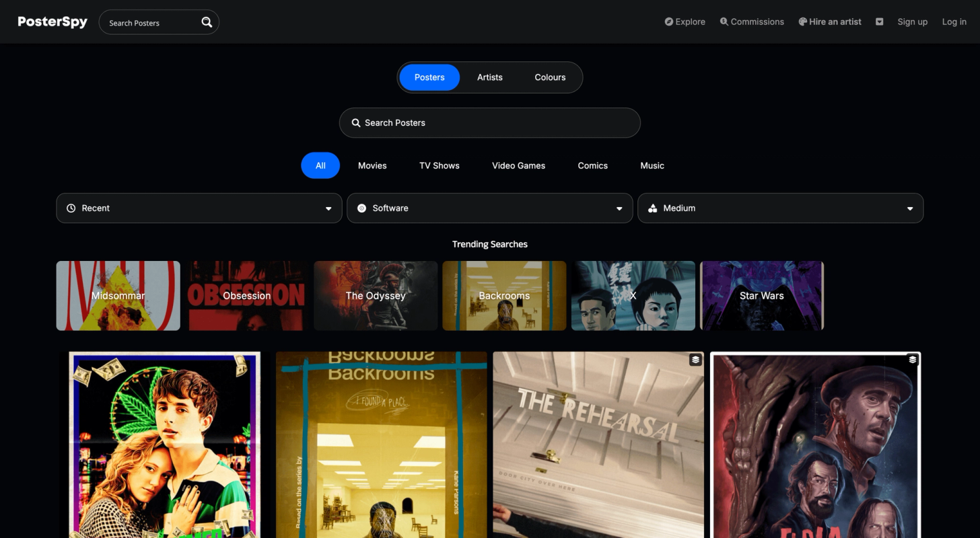Click the Commissions search-dollar icon

pos(724,22)
